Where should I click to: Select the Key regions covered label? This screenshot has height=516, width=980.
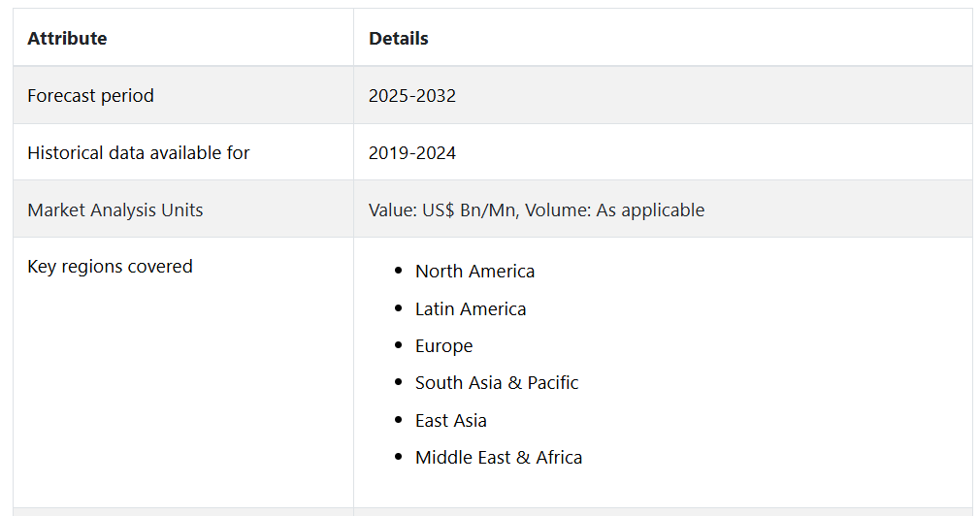click(110, 266)
